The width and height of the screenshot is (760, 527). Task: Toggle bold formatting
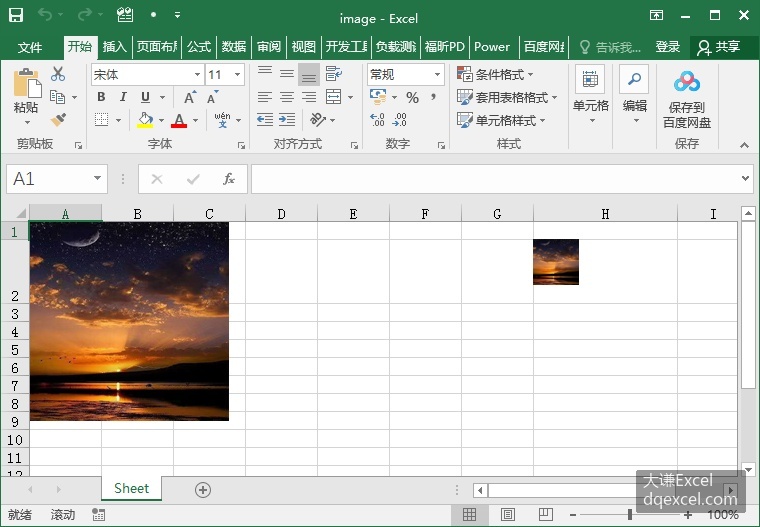click(101, 97)
